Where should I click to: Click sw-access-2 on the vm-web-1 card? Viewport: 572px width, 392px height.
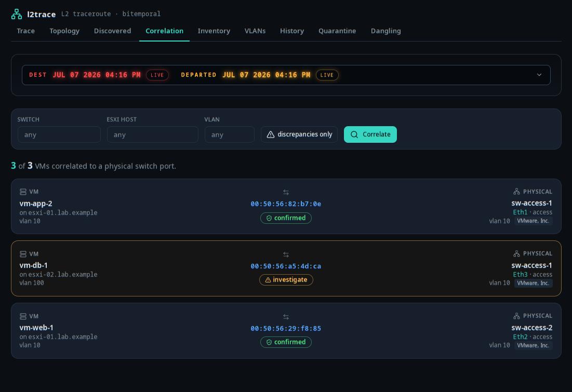coord(532,328)
